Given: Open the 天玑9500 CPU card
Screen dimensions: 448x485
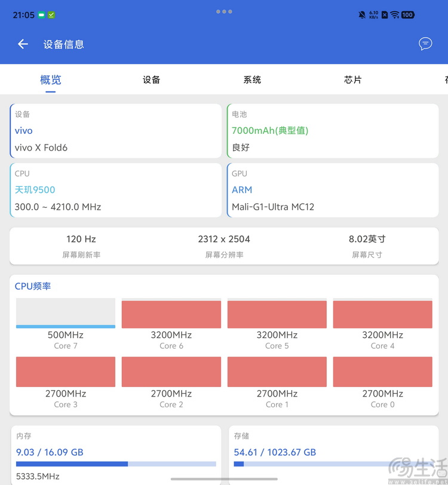Looking at the screenshot, I should tap(116, 190).
